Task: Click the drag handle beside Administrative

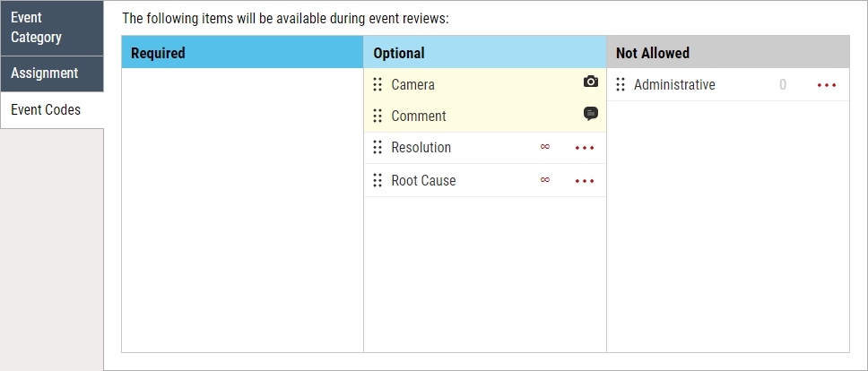Action: click(621, 85)
